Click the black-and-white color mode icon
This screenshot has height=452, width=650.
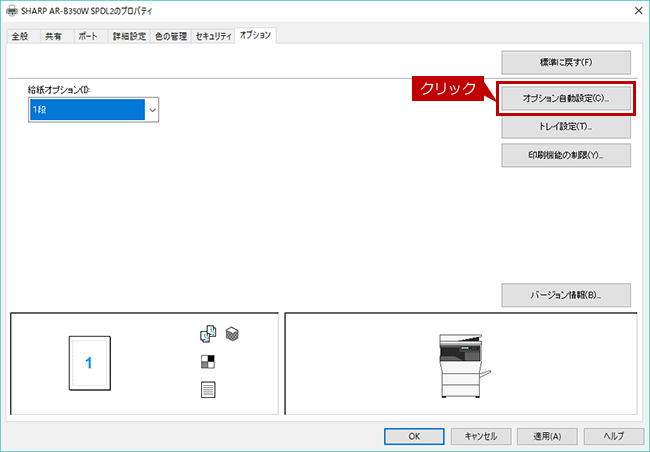click(x=208, y=362)
